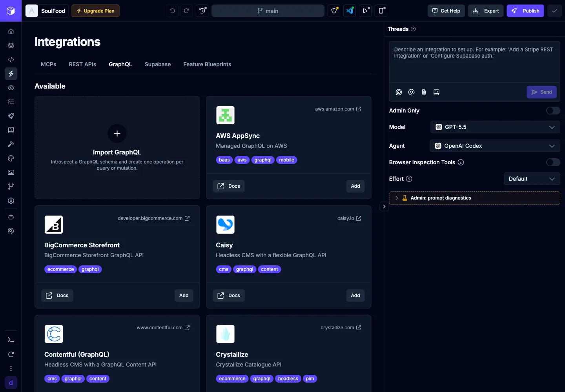
Task: Click the undo arrow in the top toolbar
Action: [x=172, y=11]
